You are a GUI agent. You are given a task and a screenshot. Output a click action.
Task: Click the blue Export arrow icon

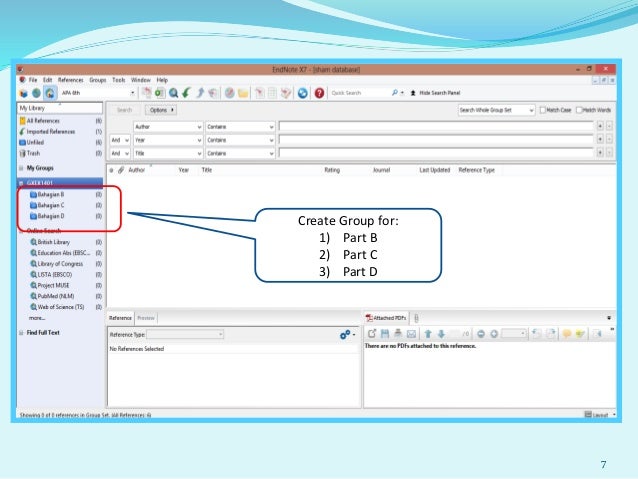(200, 93)
